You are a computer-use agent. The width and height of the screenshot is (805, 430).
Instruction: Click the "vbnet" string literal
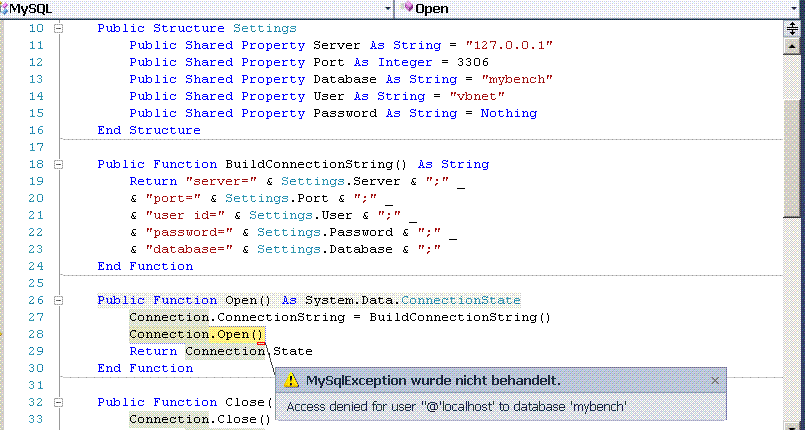pos(477,96)
